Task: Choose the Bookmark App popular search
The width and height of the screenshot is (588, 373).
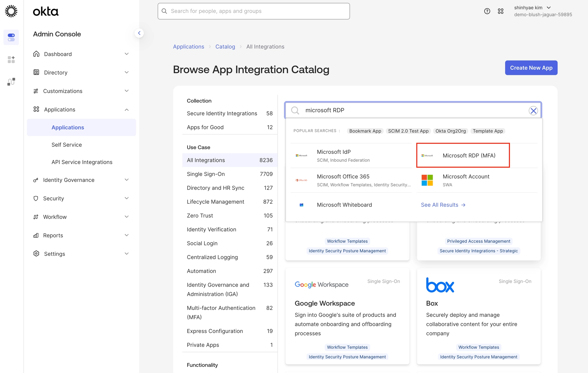Action: tap(365, 131)
